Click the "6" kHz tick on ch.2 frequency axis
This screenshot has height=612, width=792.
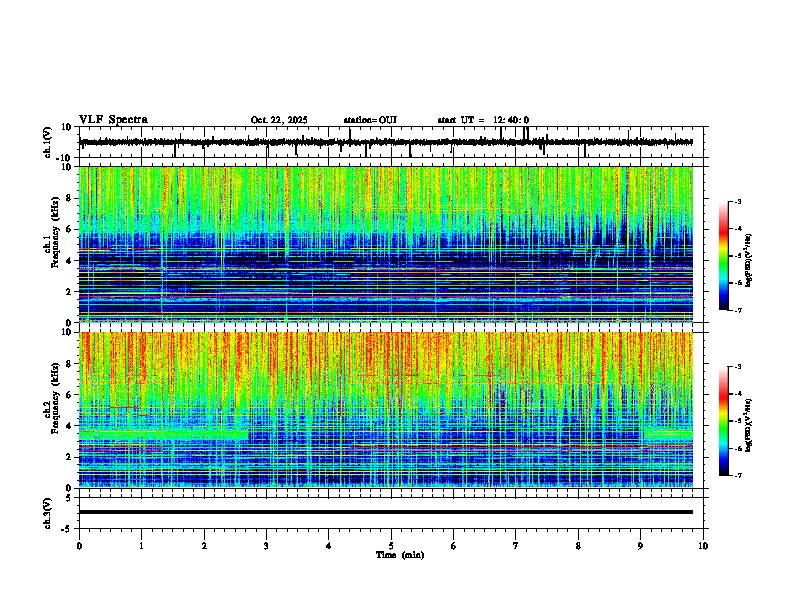pos(70,395)
